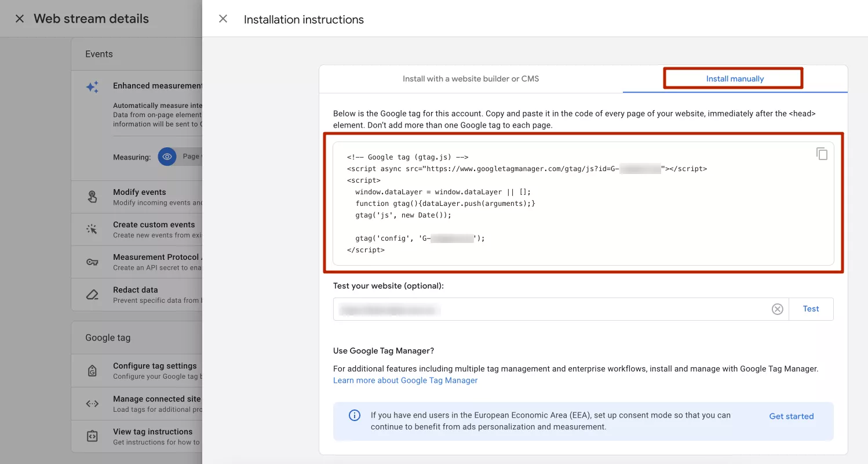The width and height of the screenshot is (868, 464).
Task: Click the Redact data eraser icon
Action: pos(92,295)
